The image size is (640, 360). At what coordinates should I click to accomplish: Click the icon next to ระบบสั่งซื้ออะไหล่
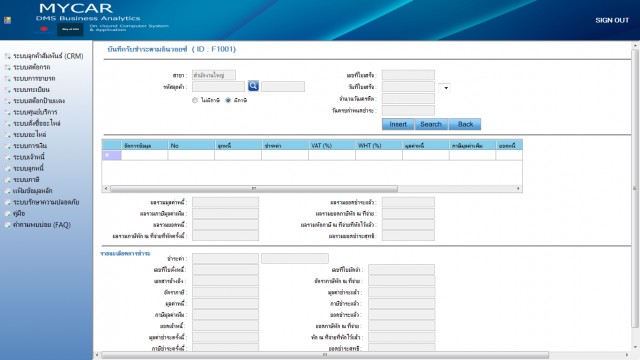(x=7, y=123)
